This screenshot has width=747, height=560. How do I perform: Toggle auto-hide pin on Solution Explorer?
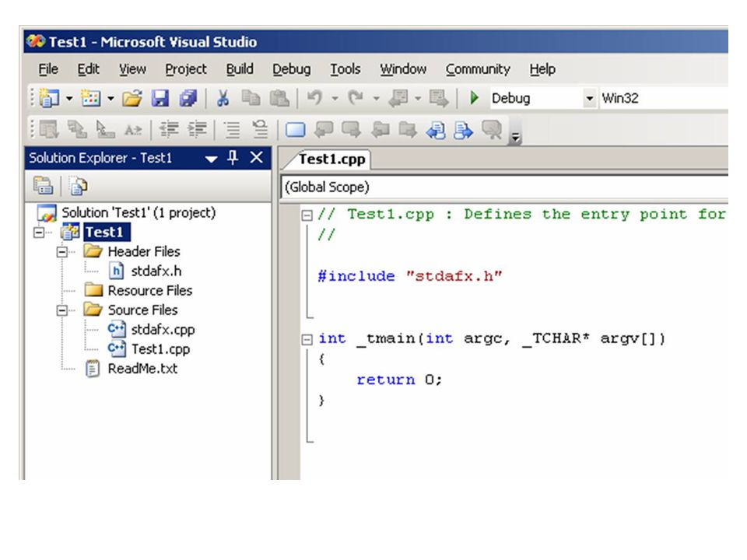(233, 157)
